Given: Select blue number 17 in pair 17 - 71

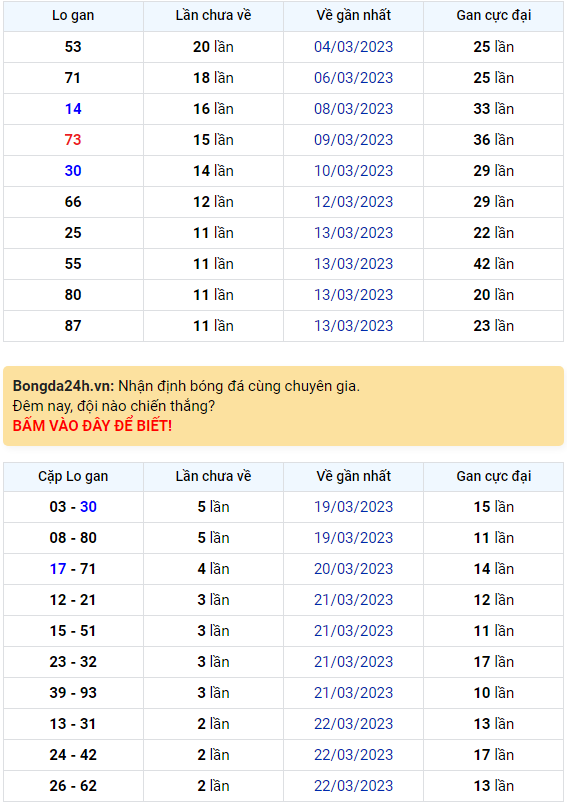Looking at the screenshot, I should click(58, 569).
